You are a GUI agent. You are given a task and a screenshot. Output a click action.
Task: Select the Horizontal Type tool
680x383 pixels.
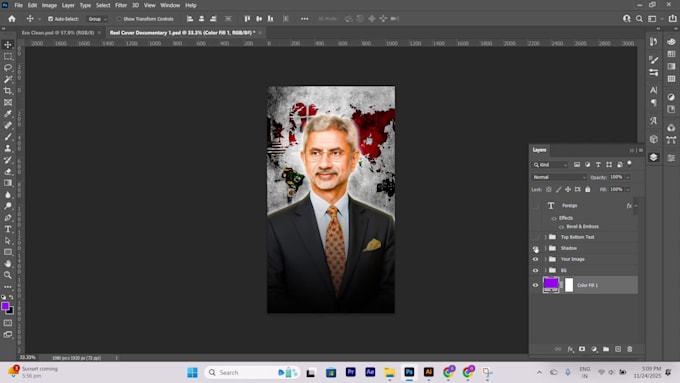coord(8,229)
